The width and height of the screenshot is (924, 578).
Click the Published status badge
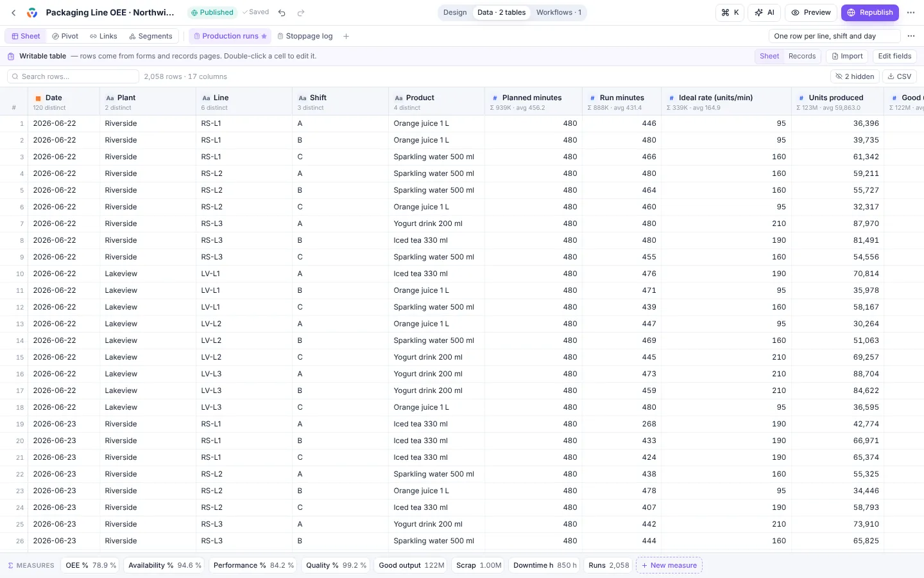[212, 12]
